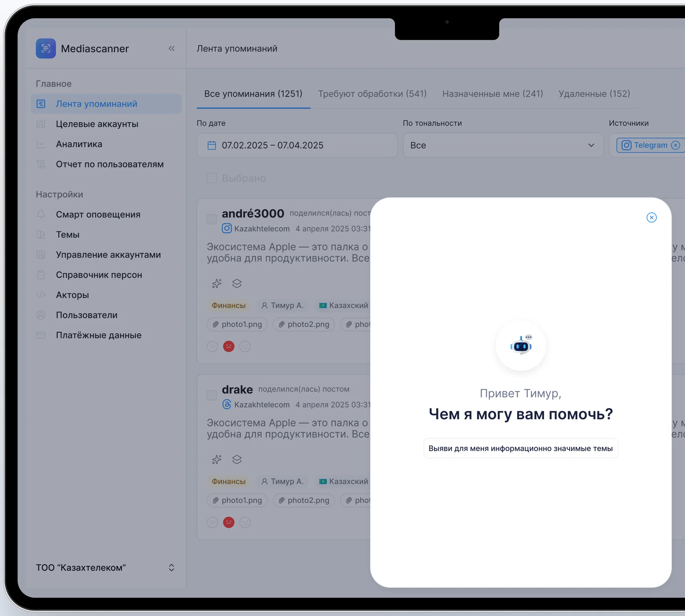This screenshot has width=685, height=616.
Task: Click the AI sparkle icon on andré3000 post
Action: 217,284
